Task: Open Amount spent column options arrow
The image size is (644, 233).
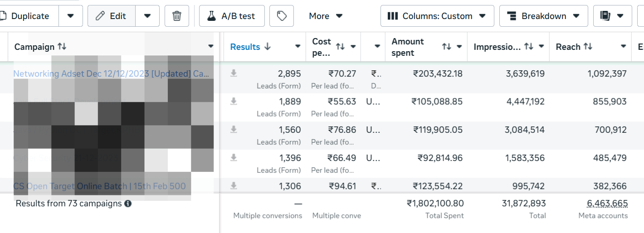Action: point(459,47)
